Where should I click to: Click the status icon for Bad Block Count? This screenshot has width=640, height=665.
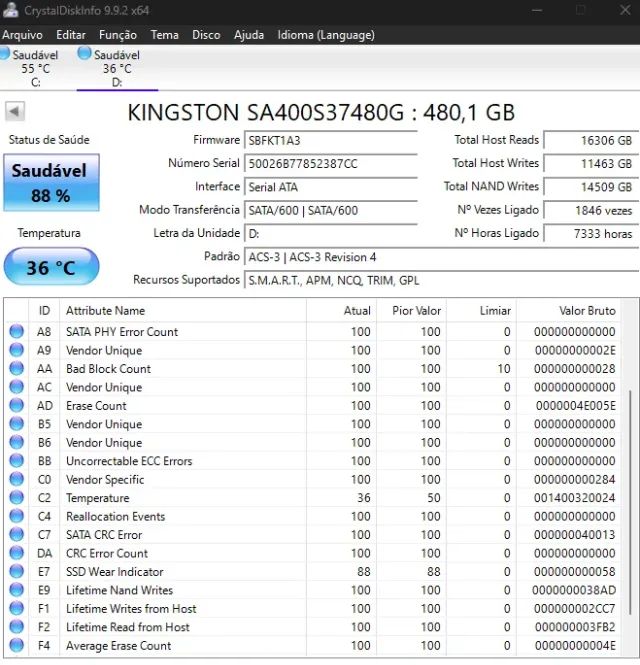tap(17, 368)
